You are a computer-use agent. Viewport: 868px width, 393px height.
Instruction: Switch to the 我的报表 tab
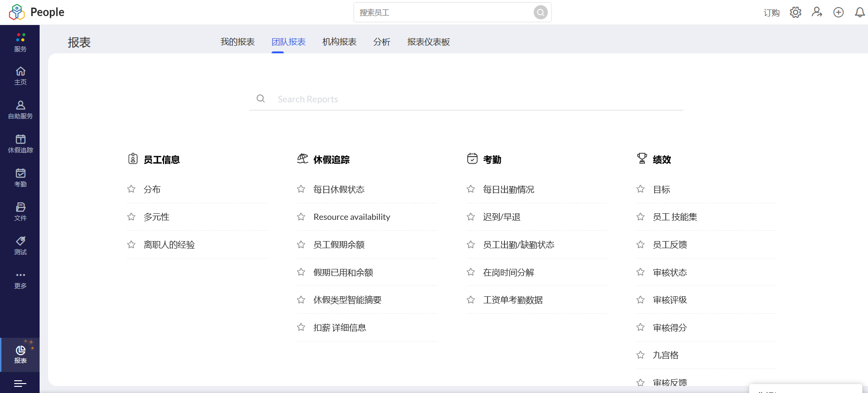pyautogui.click(x=238, y=42)
